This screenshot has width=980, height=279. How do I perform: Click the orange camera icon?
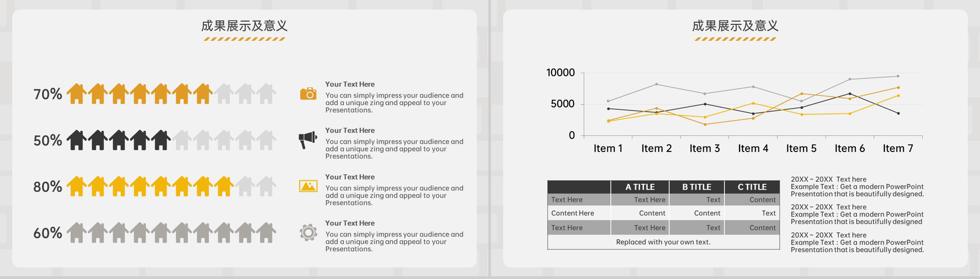(x=308, y=94)
